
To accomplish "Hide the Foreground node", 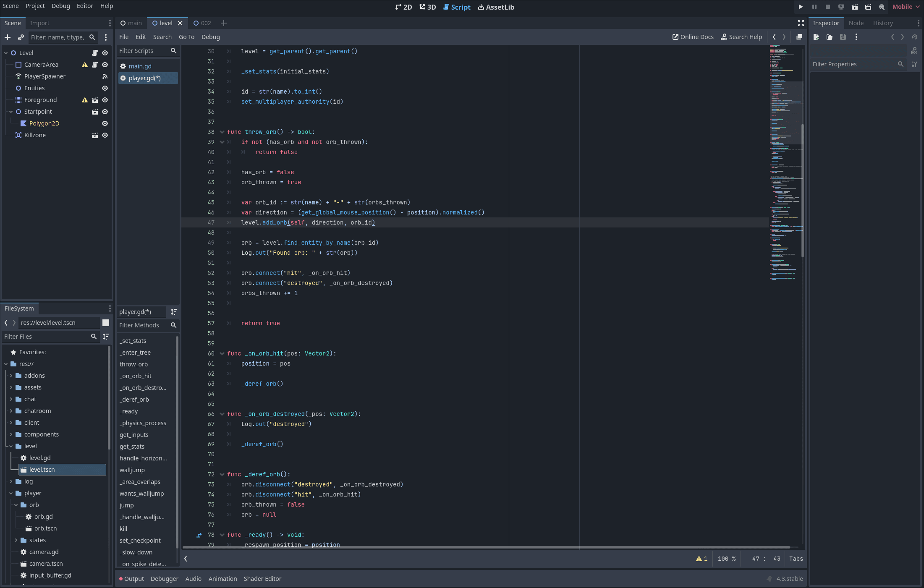I will (105, 100).
